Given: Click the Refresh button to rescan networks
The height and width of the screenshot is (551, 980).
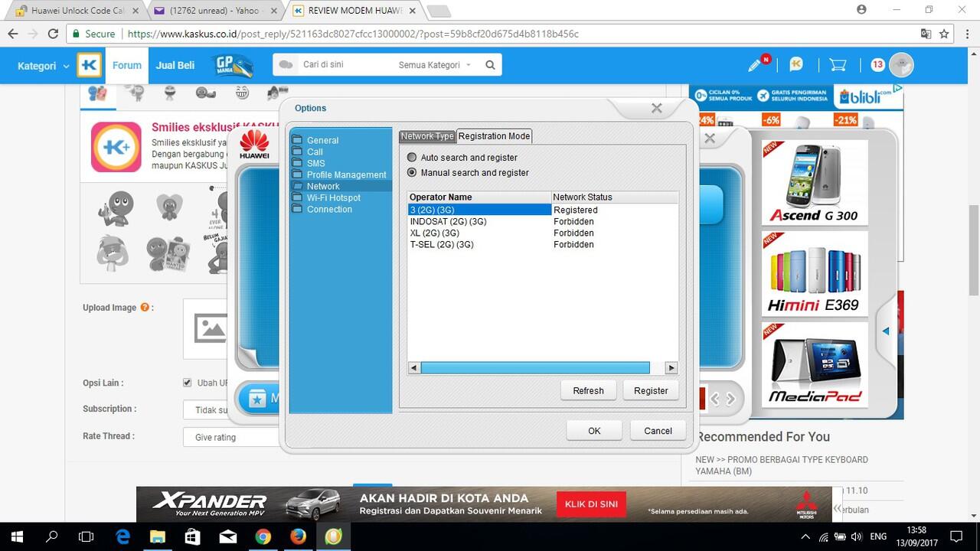Looking at the screenshot, I should pyautogui.click(x=587, y=390).
